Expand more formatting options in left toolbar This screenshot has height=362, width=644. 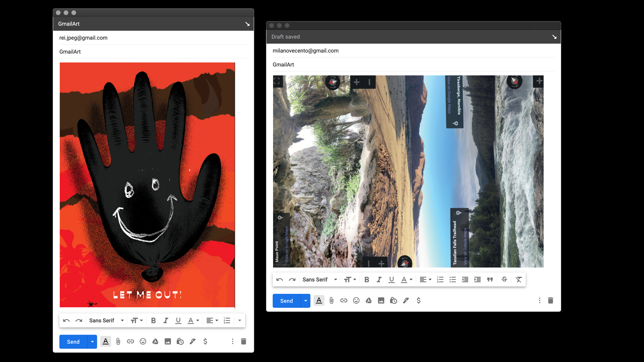pos(239,320)
